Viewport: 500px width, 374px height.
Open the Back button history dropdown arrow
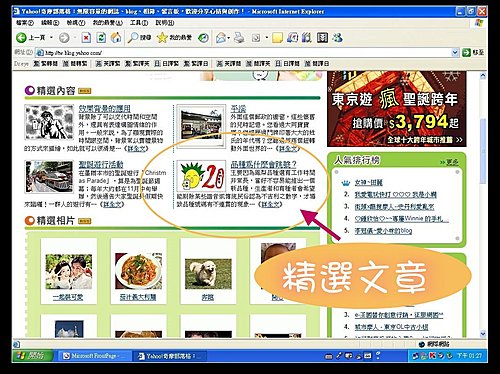pos(51,38)
